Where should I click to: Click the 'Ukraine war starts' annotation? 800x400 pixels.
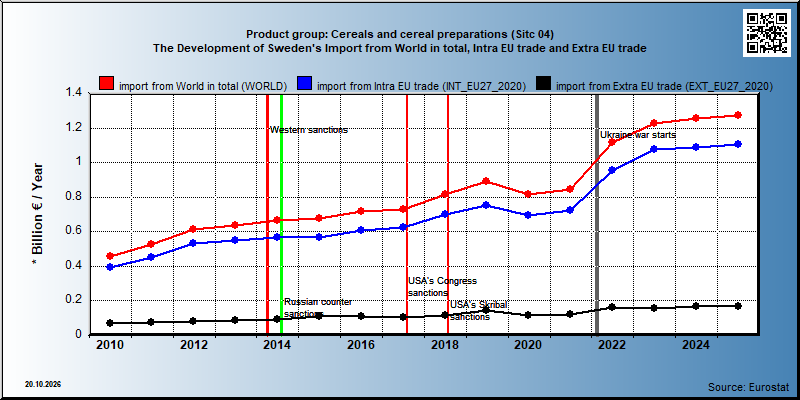point(638,135)
